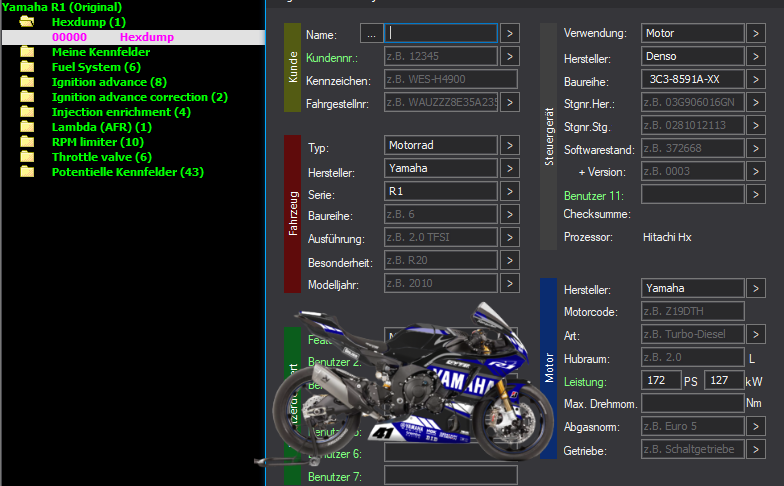Open arrow next to + Version field
This screenshot has height=486, width=784.
tap(756, 172)
